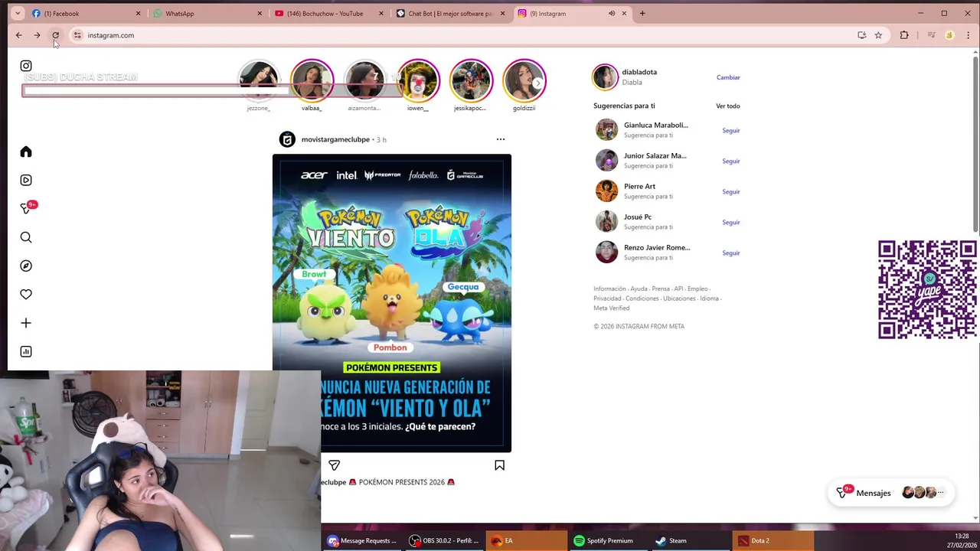The width and height of the screenshot is (980, 551).
Task: Open Messages icon with red badge in sidebar
Action: click(x=28, y=207)
